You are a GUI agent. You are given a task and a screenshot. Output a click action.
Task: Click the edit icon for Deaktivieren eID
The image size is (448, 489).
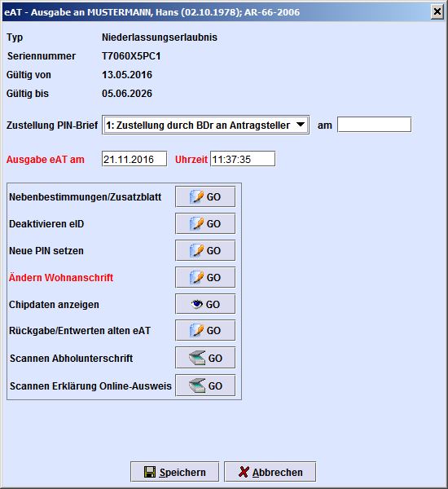click(197, 223)
